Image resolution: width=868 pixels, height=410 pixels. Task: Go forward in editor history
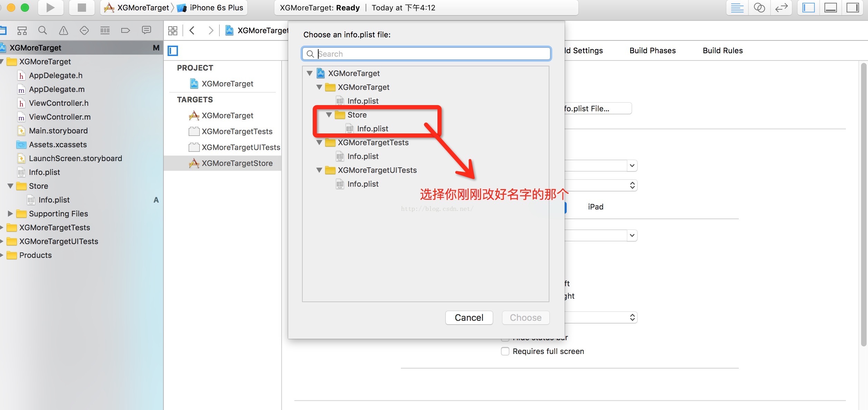click(x=211, y=30)
